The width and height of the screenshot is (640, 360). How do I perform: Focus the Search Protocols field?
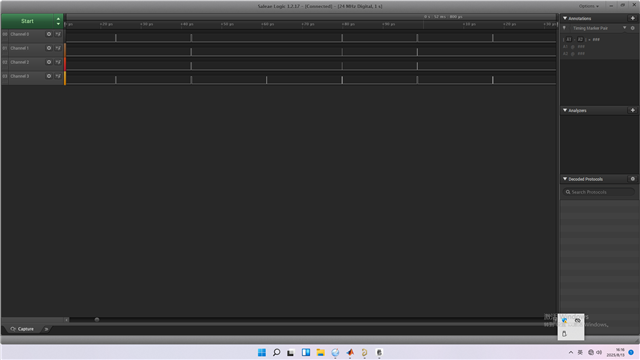click(x=598, y=192)
